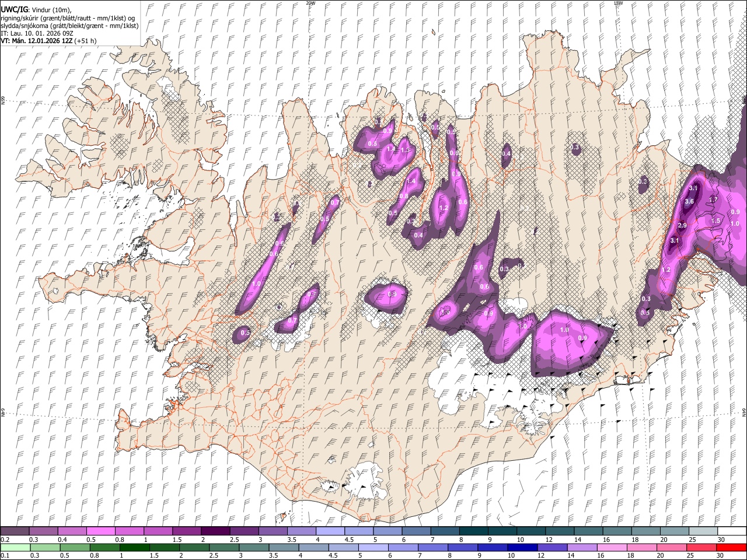This screenshot has width=747, height=560.
Task: Pick red rain swatch between 25 and 30
Action: (701, 548)
